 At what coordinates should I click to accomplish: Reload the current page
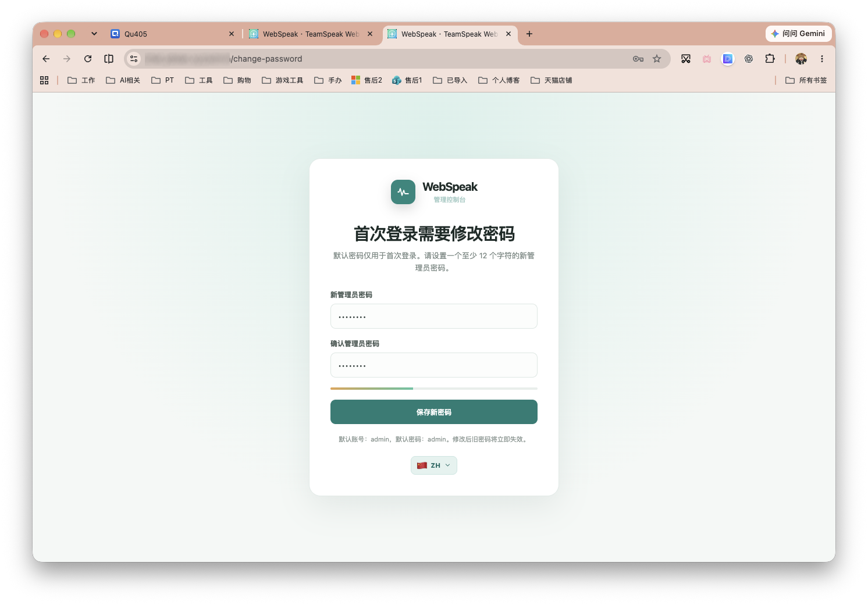(x=88, y=59)
